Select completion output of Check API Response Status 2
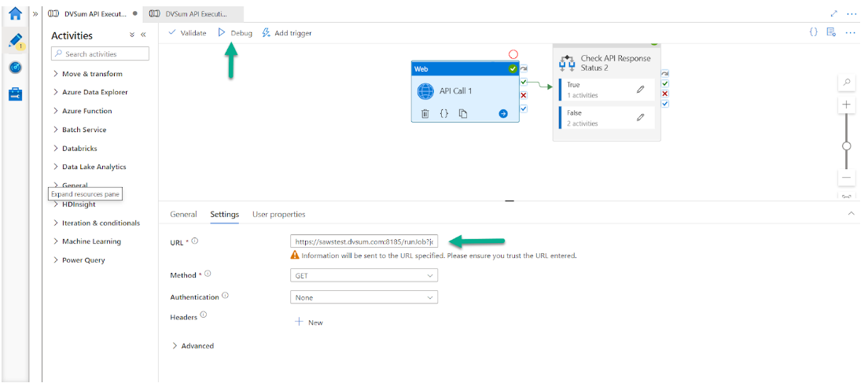The width and height of the screenshot is (868, 383). click(665, 104)
